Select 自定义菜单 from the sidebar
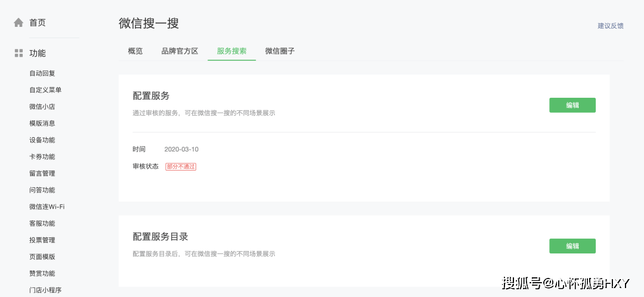This screenshot has width=644, height=297. click(45, 90)
